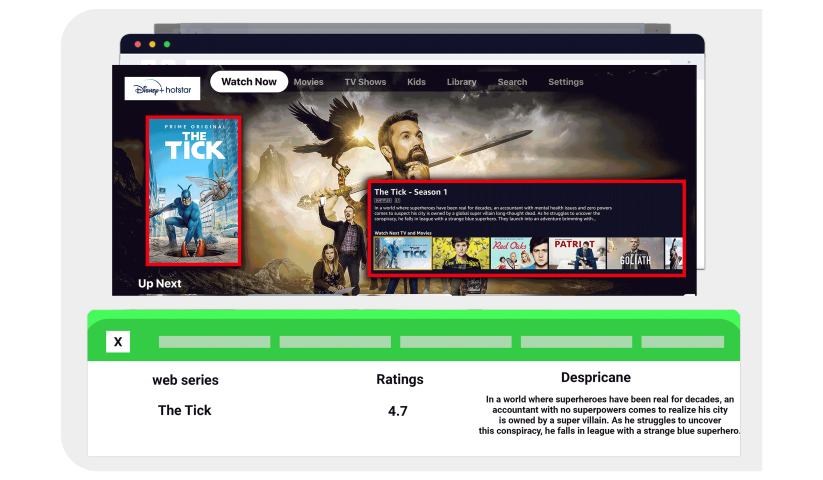Click the web series column header
The width and height of the screenshot is (823, 480).
click(185, 380)
